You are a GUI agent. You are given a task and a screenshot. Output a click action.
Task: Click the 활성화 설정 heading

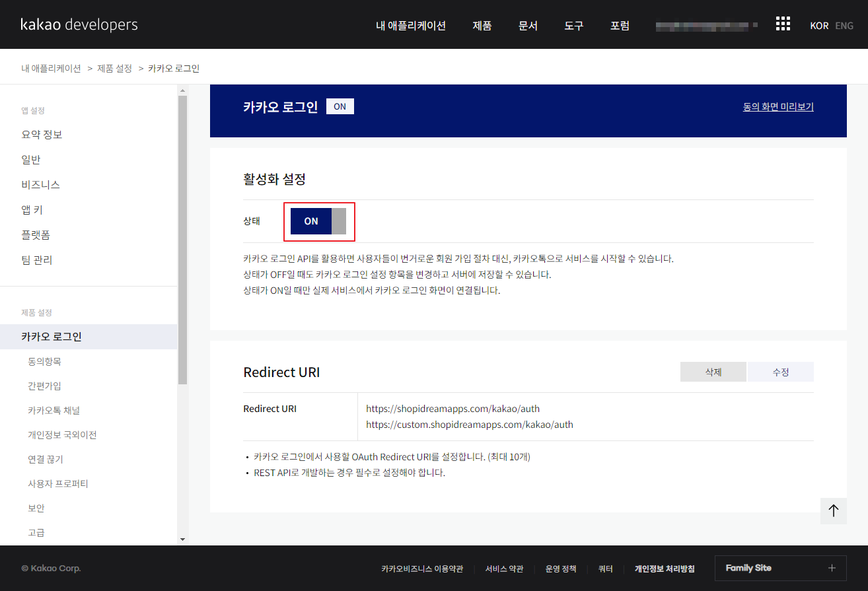coord(275,179)
